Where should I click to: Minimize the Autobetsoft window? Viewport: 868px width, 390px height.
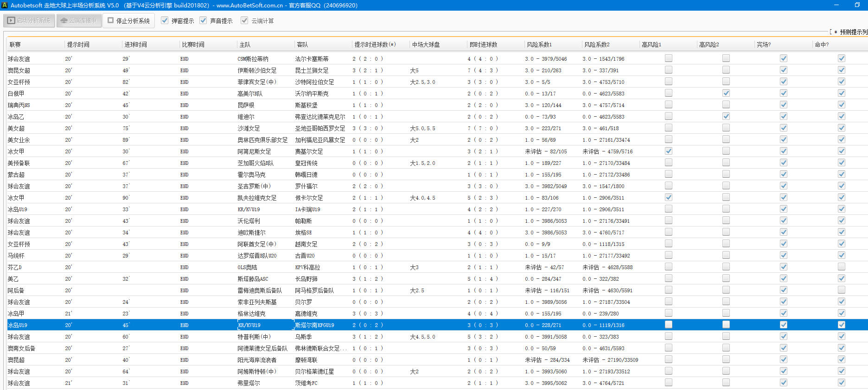tap(836, 5)
